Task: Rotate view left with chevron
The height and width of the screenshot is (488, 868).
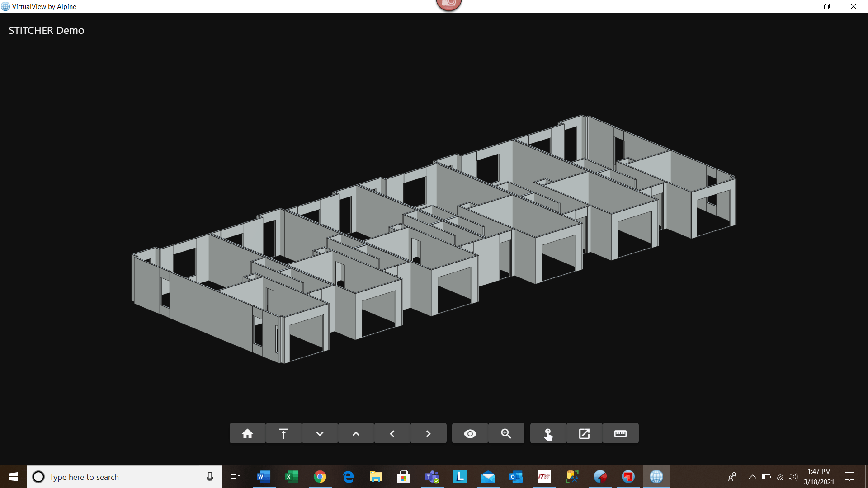Action: tap(392, 434)
